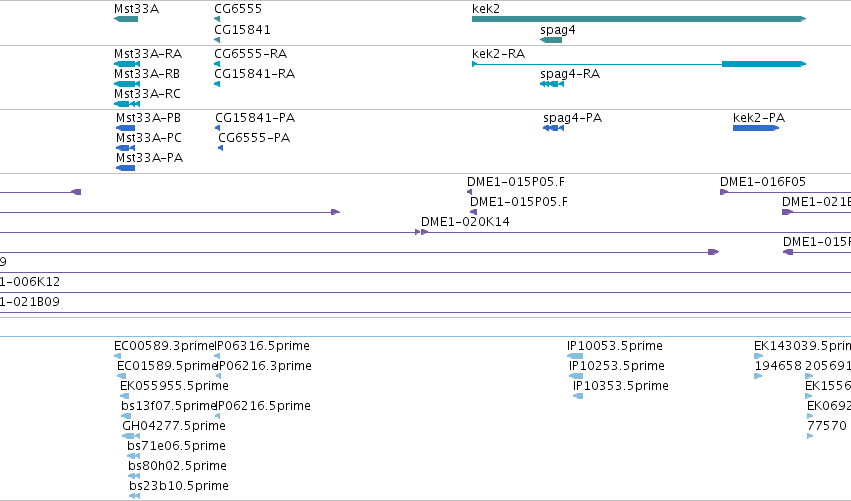Click the CG6555 gene label
851x501 pixels.
(x=238, y=9)
